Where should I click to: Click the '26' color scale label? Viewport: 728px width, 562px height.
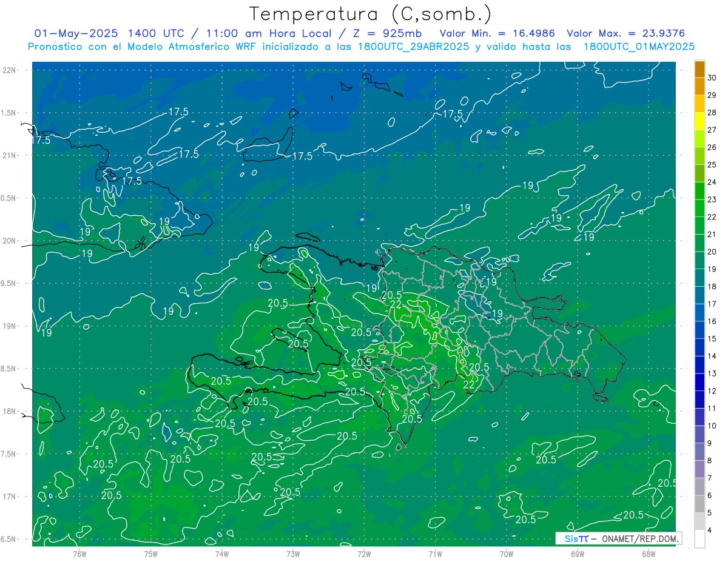click(712, 147)
